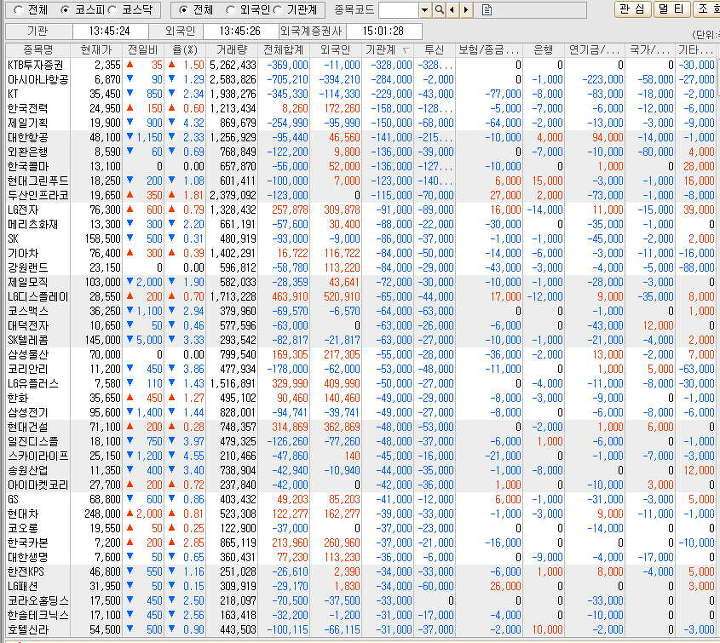The width and height of the screenshot is (720, 643).
Task: Sort by 보험/종금 column header
Action: pos(489,50)
